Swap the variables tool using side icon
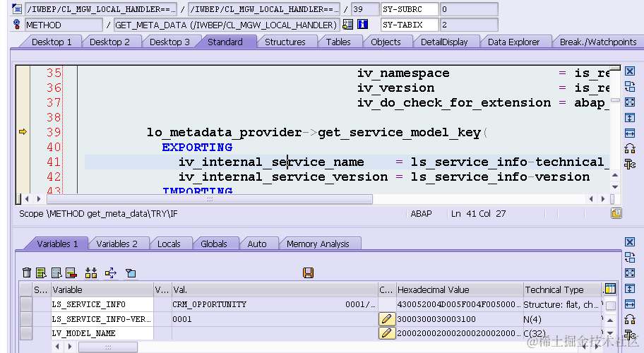 click(630, 258)
